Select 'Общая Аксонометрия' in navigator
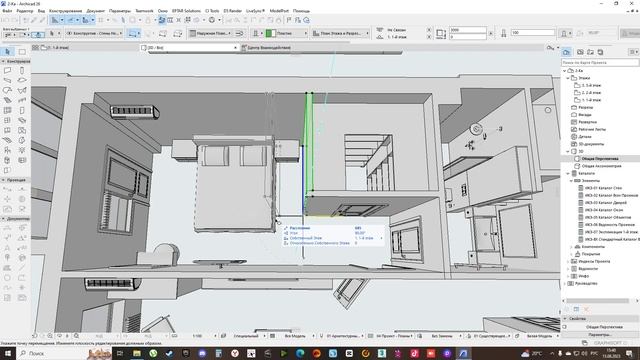Viewport: 640px width, 360px height. pyautogui.click(x=602, y=166)
